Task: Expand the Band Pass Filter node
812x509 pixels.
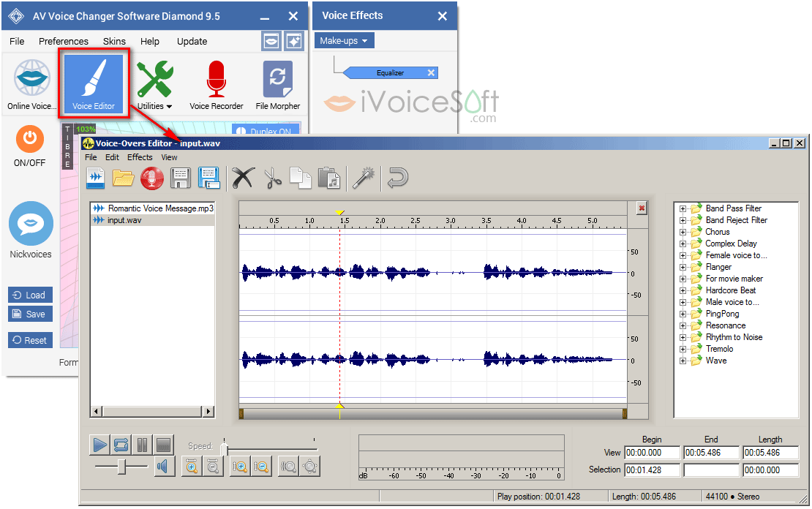Action: pyautogui.click(x=683, y=208)
